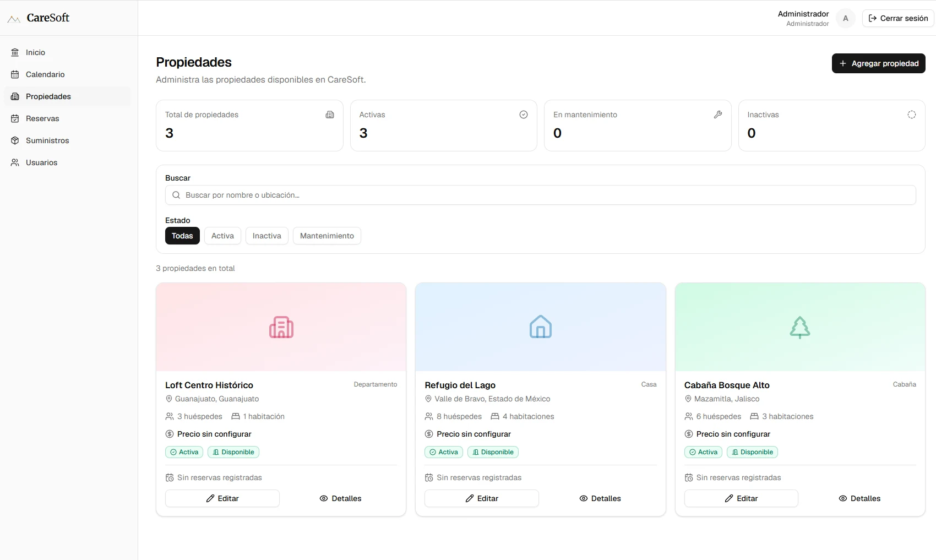Image resolution: width=936 pixels, height=560 pixels.
Task: View Detalles of Refugio del Lago
Action: click(x=600, y=498)
